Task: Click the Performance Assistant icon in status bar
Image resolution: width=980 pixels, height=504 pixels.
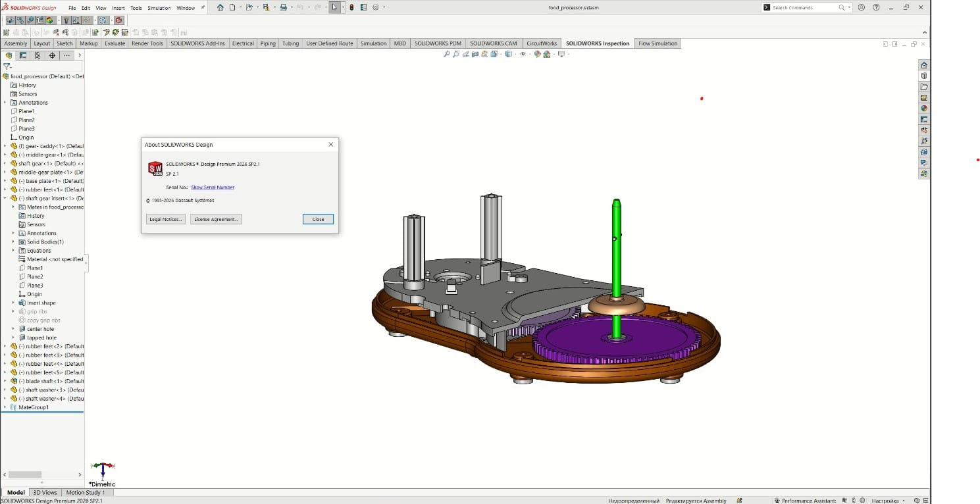Action: (x=777, y=501)
